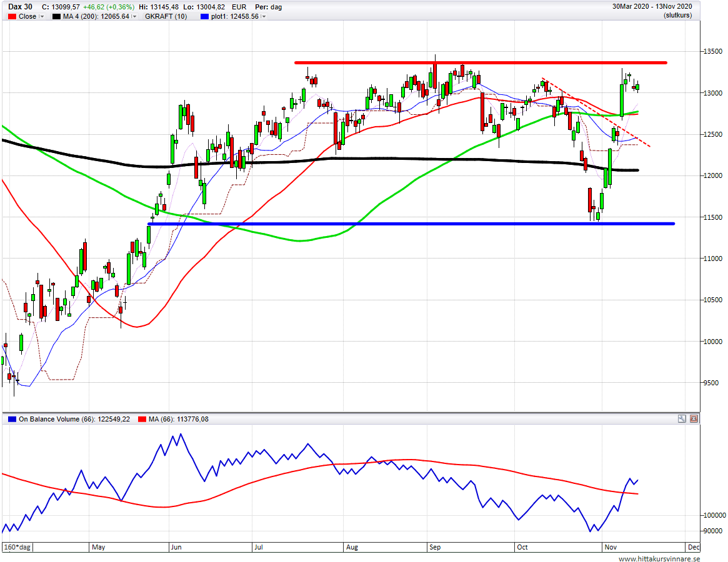
Task: Click the closing price C: 13099,57
Action: point(61,7)
